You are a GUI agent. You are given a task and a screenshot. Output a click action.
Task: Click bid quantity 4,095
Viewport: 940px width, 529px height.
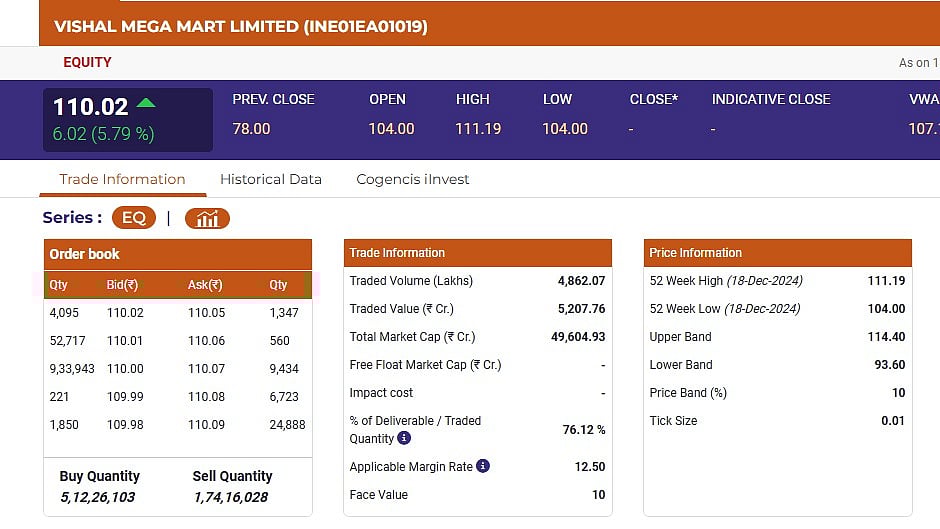point(64,312)
